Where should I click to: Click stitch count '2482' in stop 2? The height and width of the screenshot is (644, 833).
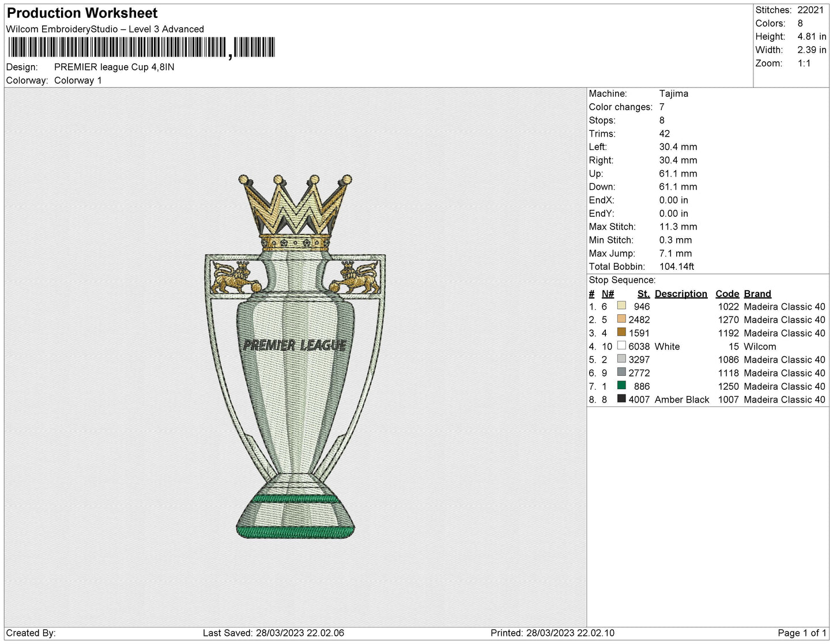pos(639,320)
